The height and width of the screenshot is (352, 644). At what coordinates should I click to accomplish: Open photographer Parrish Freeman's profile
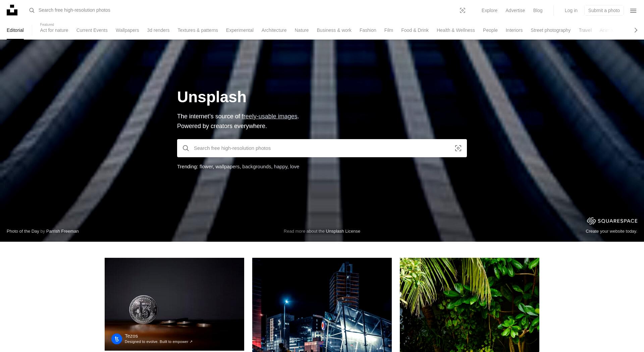(62, 231)
